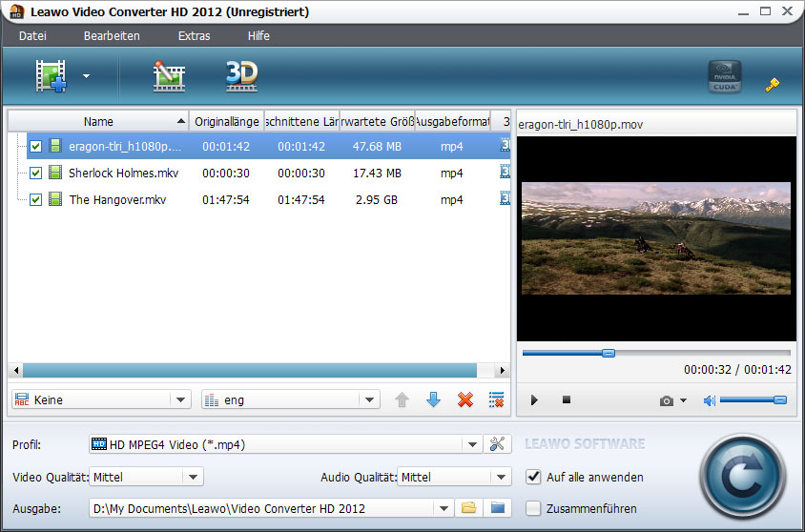Adjust the volume slider handle
Viewport: 805px width, 532px height.
tap(780, 399)
